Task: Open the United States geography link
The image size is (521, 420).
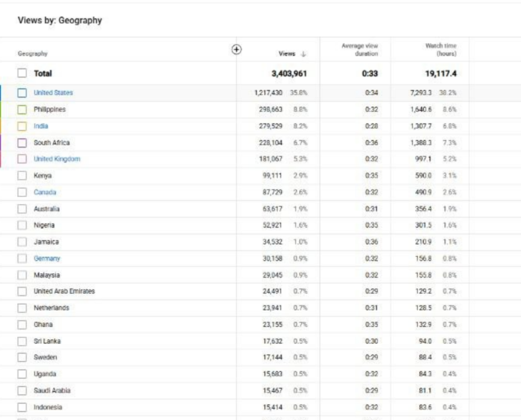Action: click(x=53, y=93)
